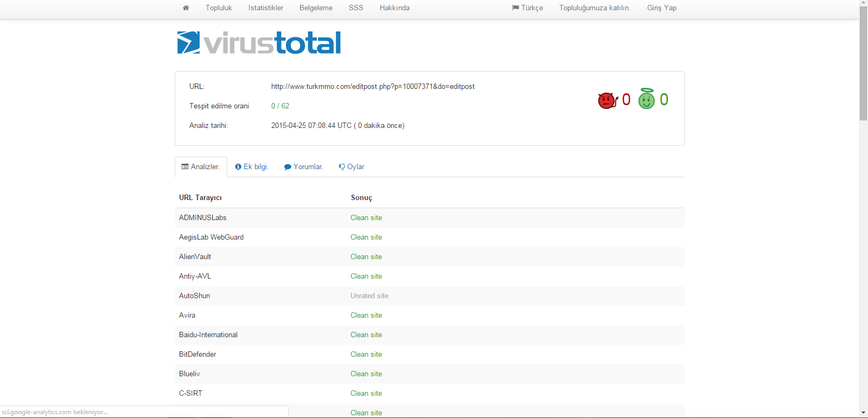Click the page vertical scrollbar thumb
Screen dimensions: 868x418
click(864, 63)
